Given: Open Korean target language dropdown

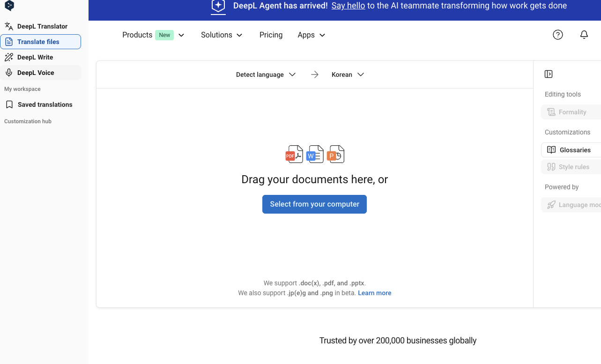Looking at the screenshot, I should point(348,74).
